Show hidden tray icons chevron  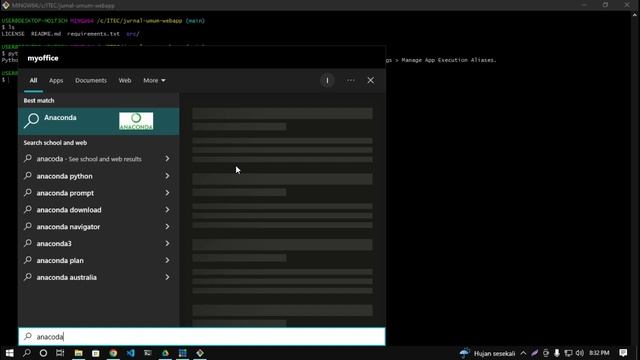(523, 353)
